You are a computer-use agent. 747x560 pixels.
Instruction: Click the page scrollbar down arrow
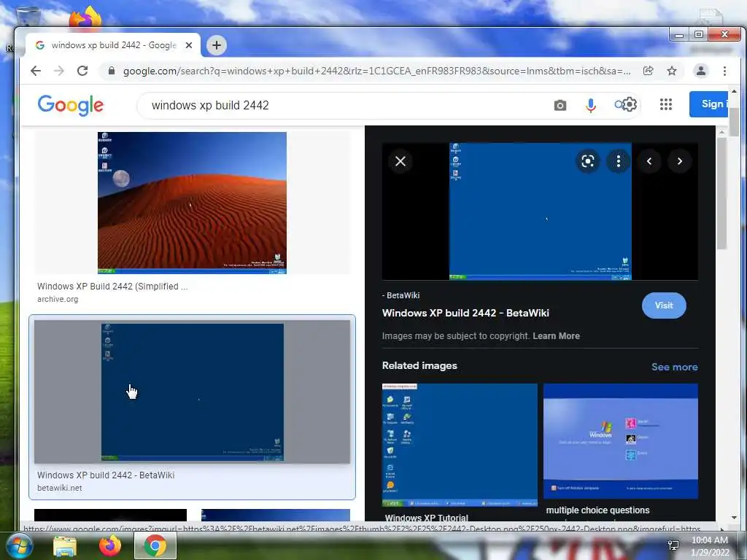point(734,518)
